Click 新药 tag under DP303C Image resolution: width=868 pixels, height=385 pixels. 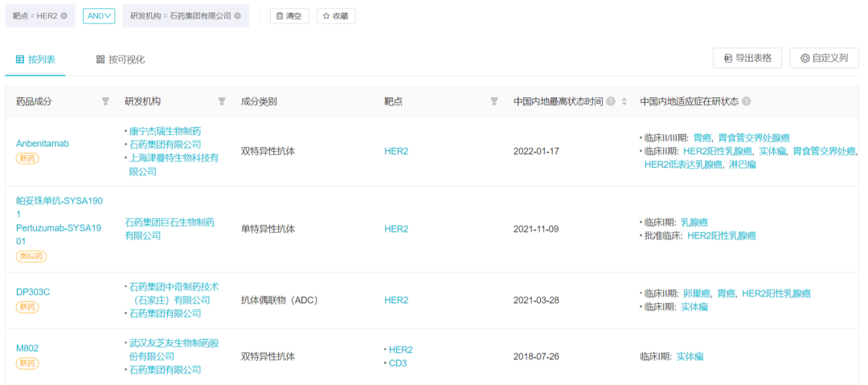[27, 307]
